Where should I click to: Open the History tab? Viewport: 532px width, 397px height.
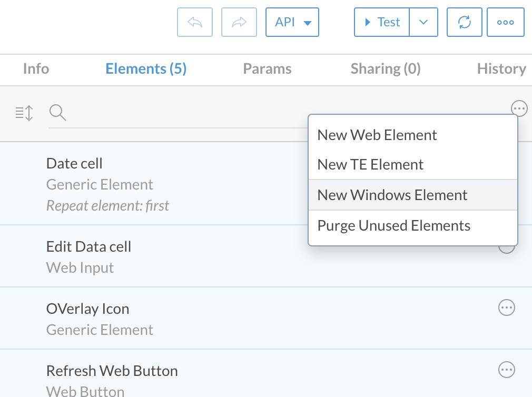[x=501, y=69]
